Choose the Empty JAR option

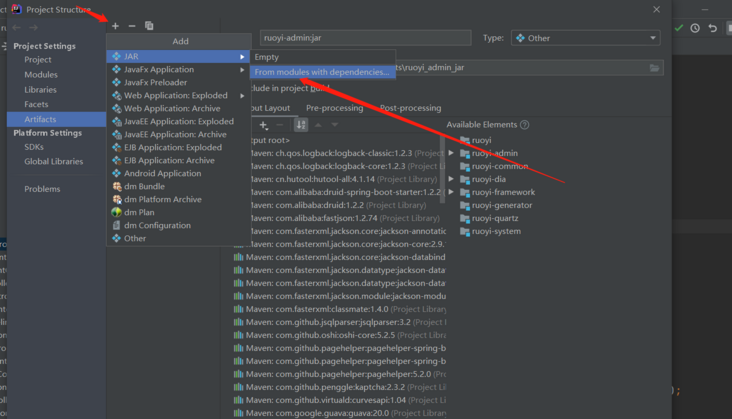tap(267, 57)
